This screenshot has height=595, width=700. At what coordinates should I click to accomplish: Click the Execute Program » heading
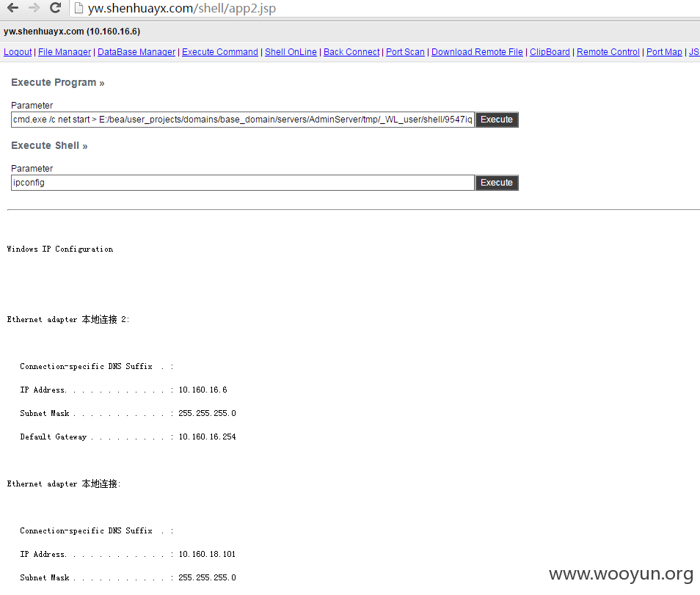(57, 83)
